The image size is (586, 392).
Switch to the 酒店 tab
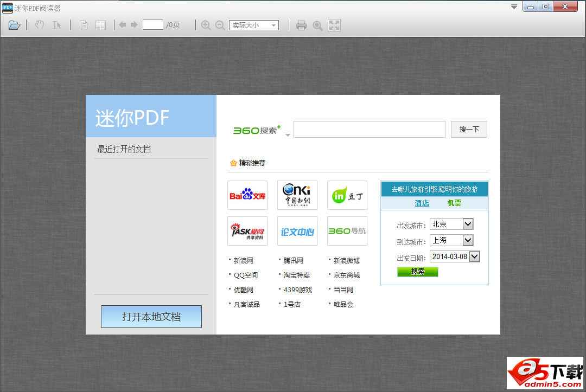pyautogui.click(x=422, y=203)
